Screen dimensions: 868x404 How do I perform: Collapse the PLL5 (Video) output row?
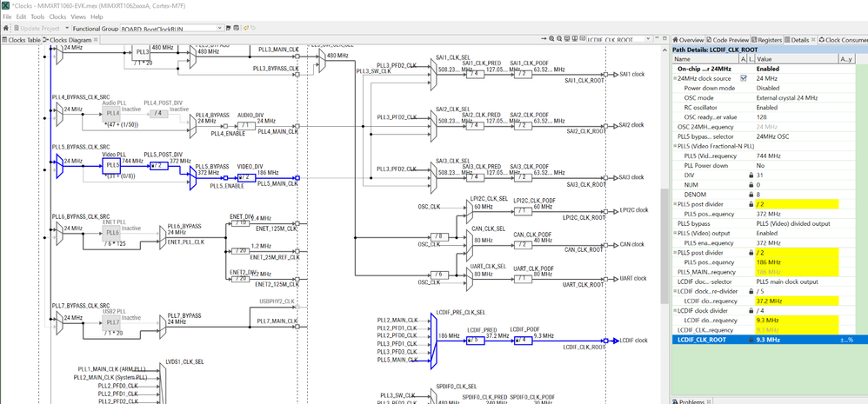[675, 233]
